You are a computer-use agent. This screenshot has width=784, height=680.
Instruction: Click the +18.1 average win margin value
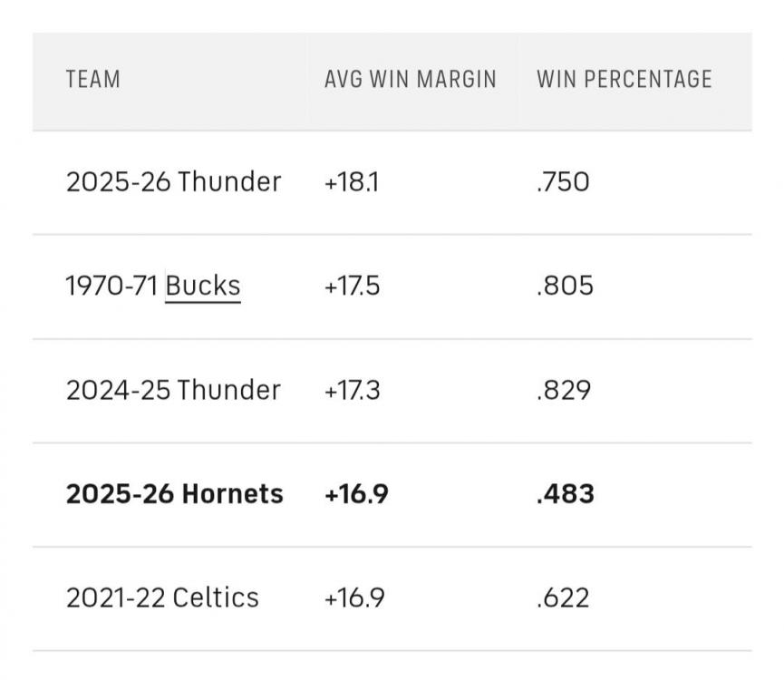tap(352, 182)
